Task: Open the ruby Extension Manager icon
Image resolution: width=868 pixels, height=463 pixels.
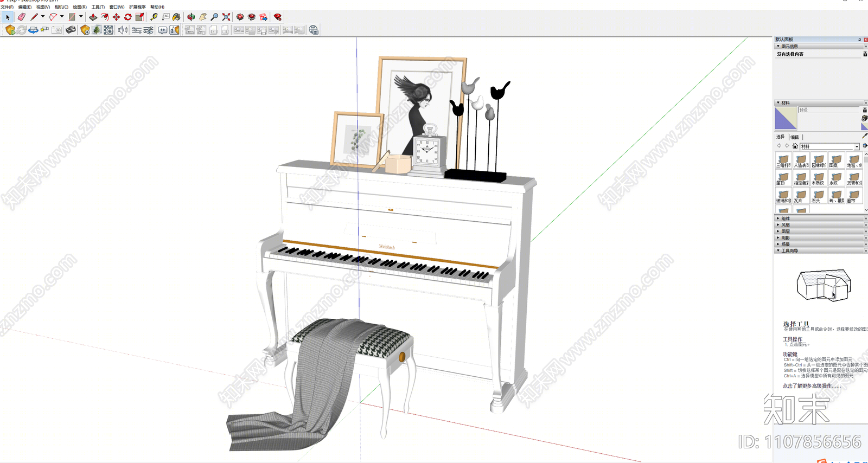Action: 278,17
